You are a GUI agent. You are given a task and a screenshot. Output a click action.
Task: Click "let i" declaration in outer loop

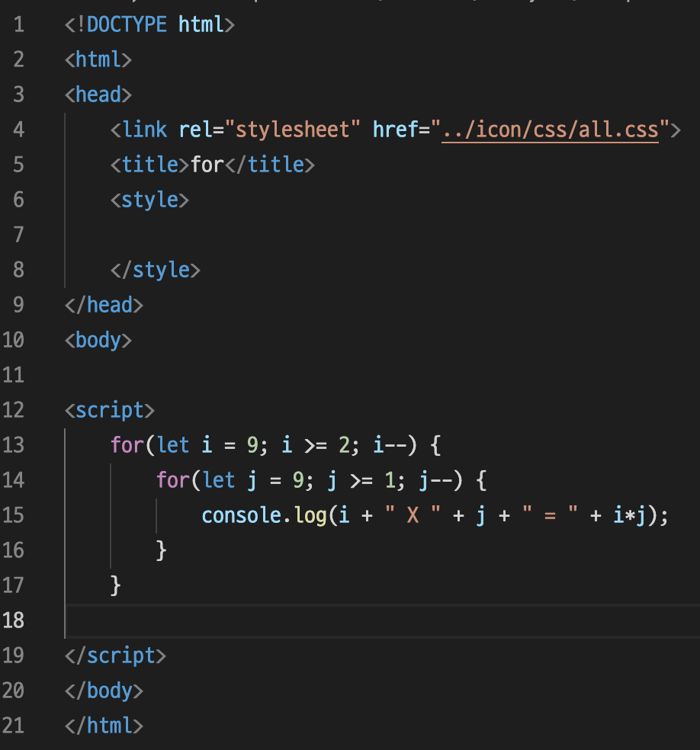[x=185, y=445]
